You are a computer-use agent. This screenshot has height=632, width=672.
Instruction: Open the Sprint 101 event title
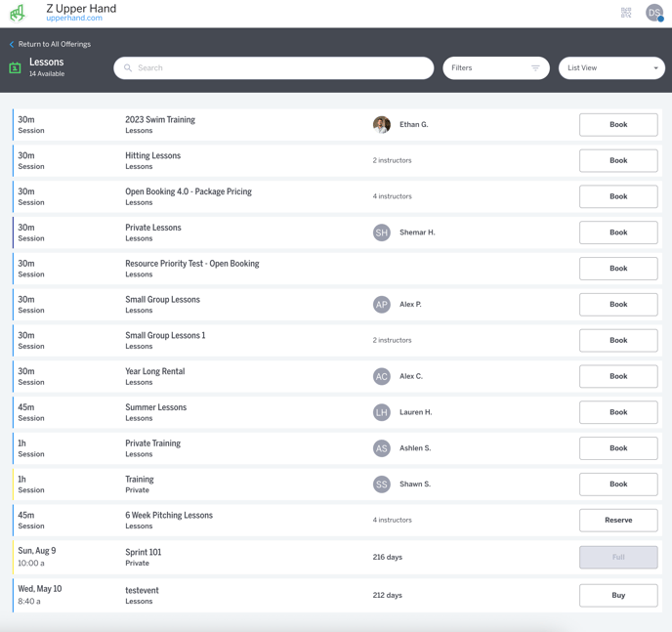pos(144,552)
